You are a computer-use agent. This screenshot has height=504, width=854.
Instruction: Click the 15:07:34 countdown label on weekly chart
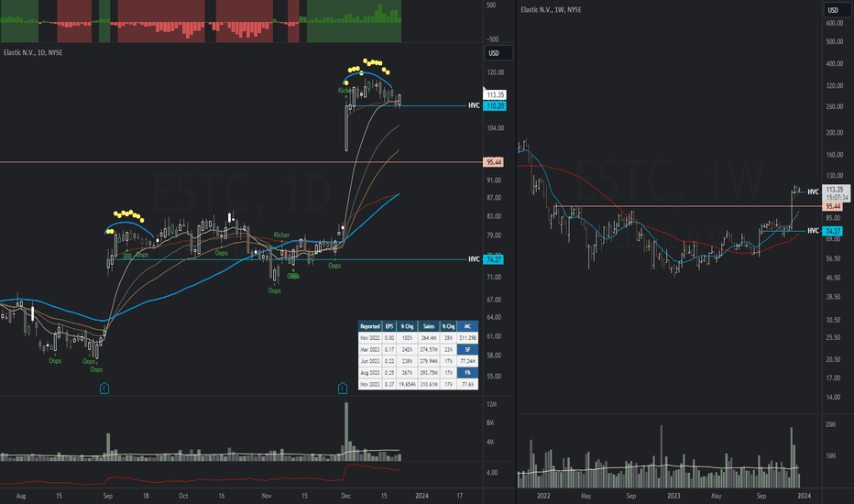837,198
